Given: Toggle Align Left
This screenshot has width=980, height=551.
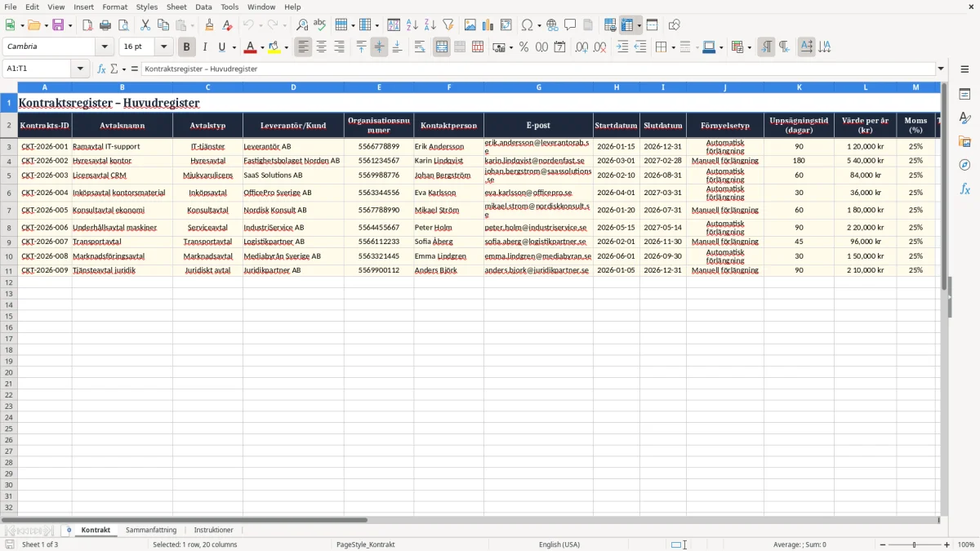Looking at the screenshot, I should coord(304,47).
